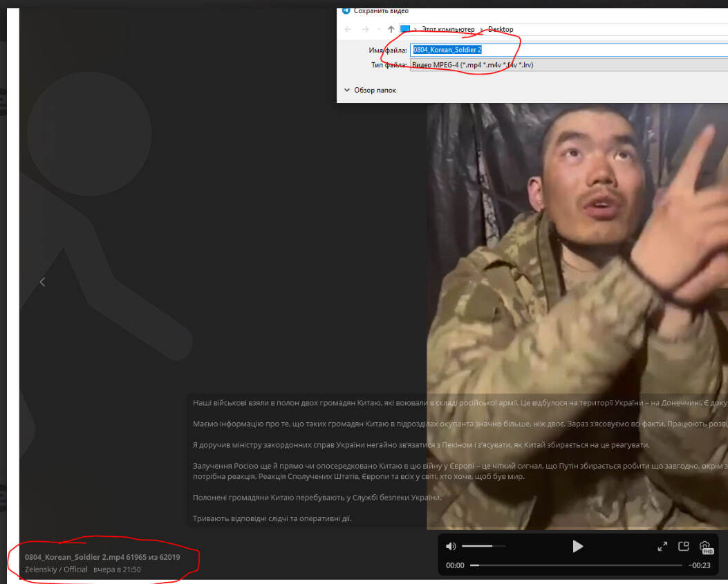This screenshot has width=728, height=584.
Task: Click the forward arrow in save dialog
Action: pyautogui.click(x=365, y=29)
